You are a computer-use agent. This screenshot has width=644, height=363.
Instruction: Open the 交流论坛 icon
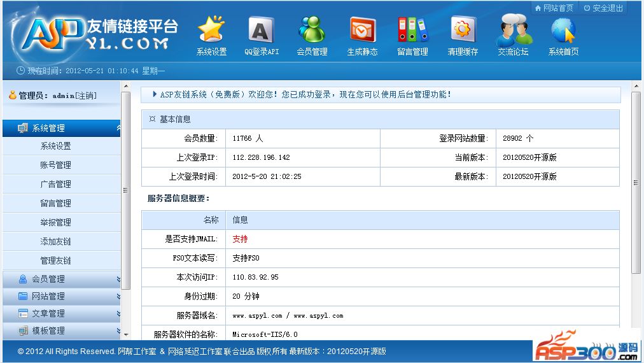(514, 29)
